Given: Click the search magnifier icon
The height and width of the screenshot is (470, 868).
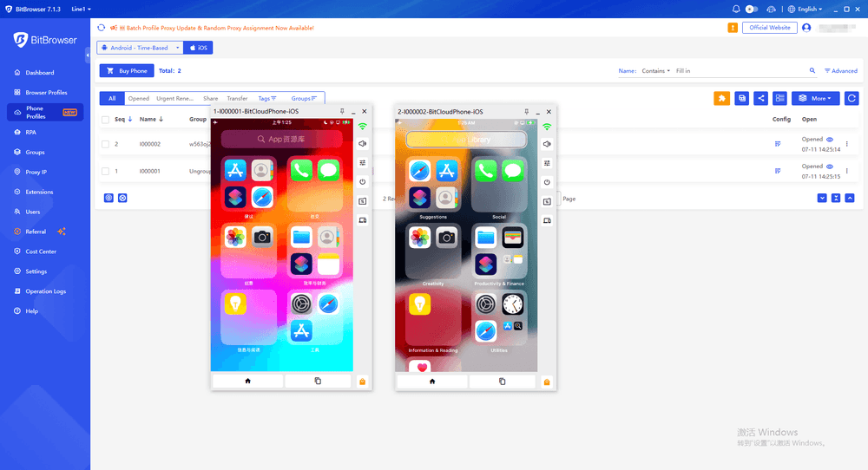Looking at the screenshot, I should pos(812,71).
